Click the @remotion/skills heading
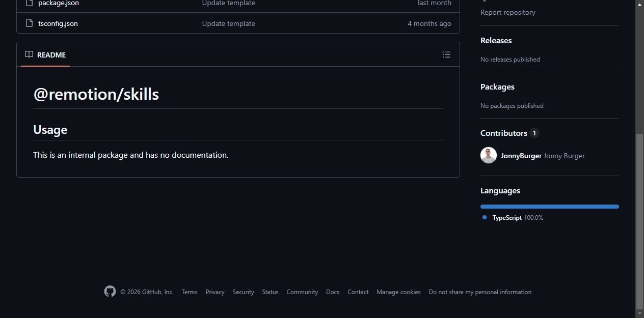This screenshot has width=644, height=318. (x=96, y=94)
